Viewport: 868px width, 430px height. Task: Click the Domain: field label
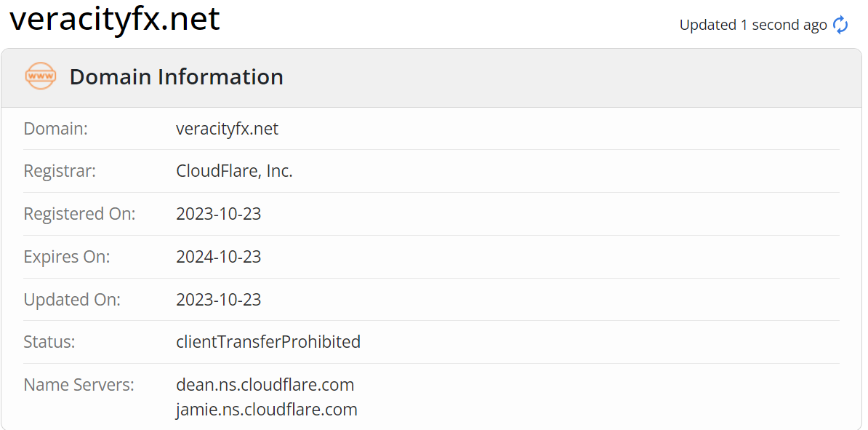pos(56,129)
